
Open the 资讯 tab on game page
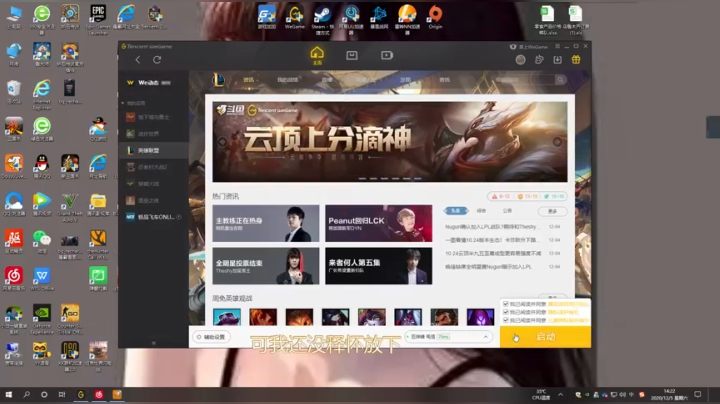(249, 80)
